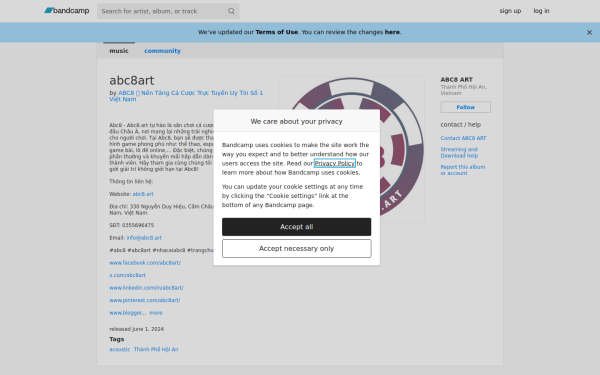The image size is (600, 375).
Task: Click the 'contact / help' heading
Action: coord(461,125)
